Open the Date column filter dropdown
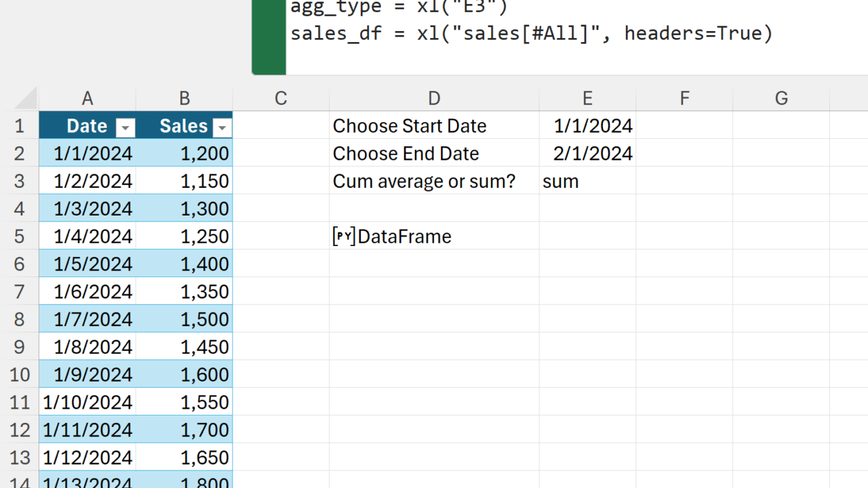The width and height of the screenshot is (868, 488). click(125, 127)
